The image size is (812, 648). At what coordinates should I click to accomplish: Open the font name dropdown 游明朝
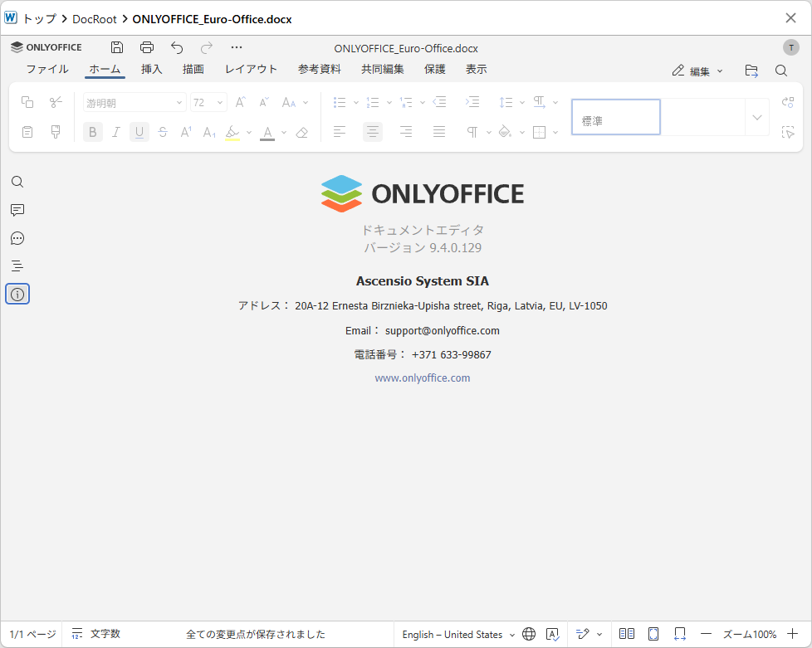[135, 103]
